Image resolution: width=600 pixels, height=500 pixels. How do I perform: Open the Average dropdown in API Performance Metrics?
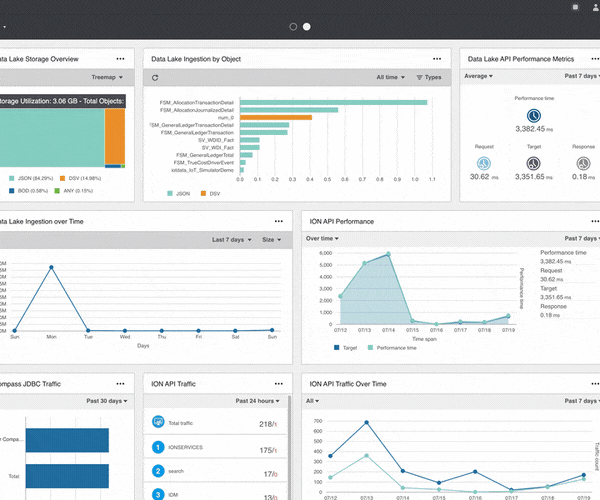pyautogui.click(x=479, y=77)
